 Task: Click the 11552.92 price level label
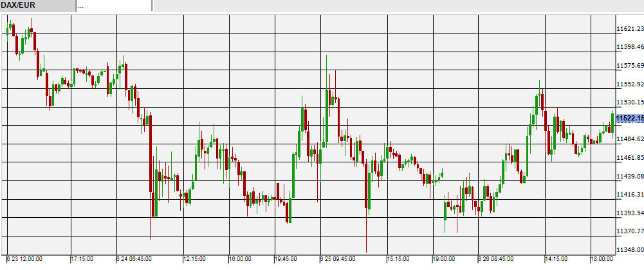pos(629,84)
